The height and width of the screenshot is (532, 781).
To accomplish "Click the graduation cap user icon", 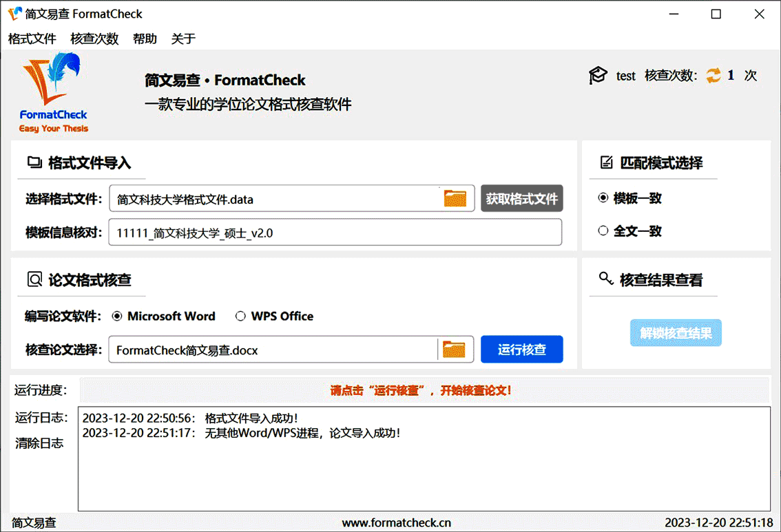I will (598, 75).
